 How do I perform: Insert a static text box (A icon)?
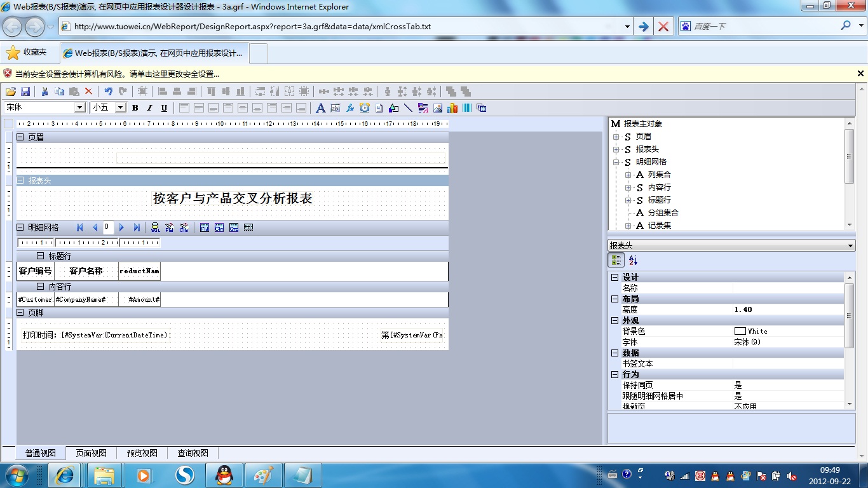click(321, 108)
